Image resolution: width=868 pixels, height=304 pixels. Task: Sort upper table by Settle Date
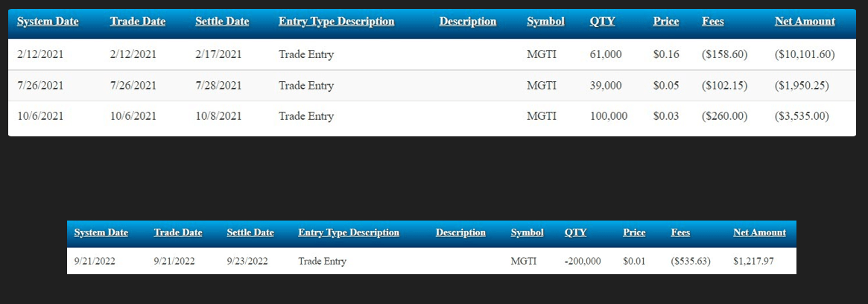222,22
